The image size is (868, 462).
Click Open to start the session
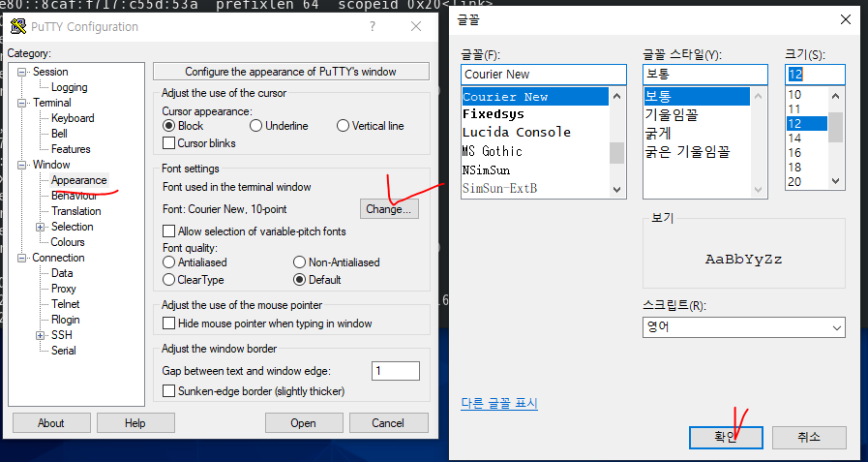(x=303, y=422)
